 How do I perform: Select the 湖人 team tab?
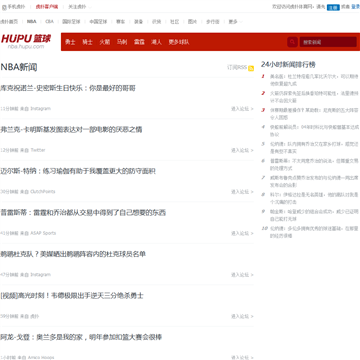coord(156,42)
